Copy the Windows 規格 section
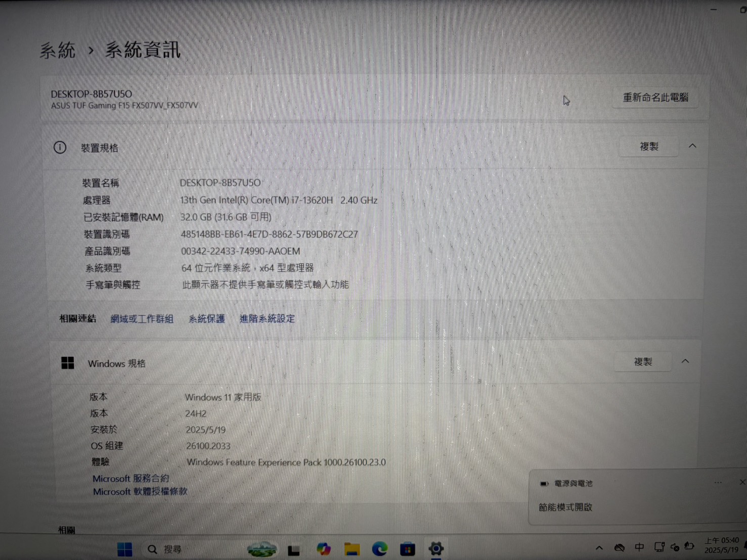This screenshot has width=747, height=560. pyautogui.click(x=643, y=362)
